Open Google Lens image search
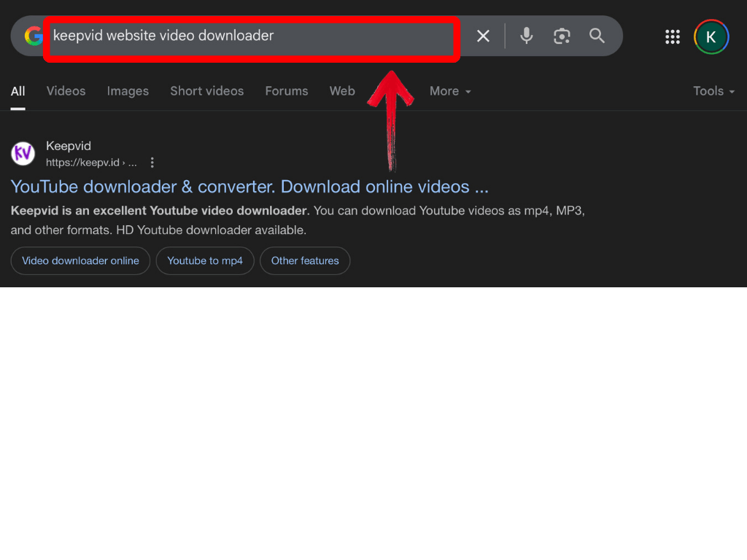The width and height of the screenshot is (747, 560). [562, 36]
